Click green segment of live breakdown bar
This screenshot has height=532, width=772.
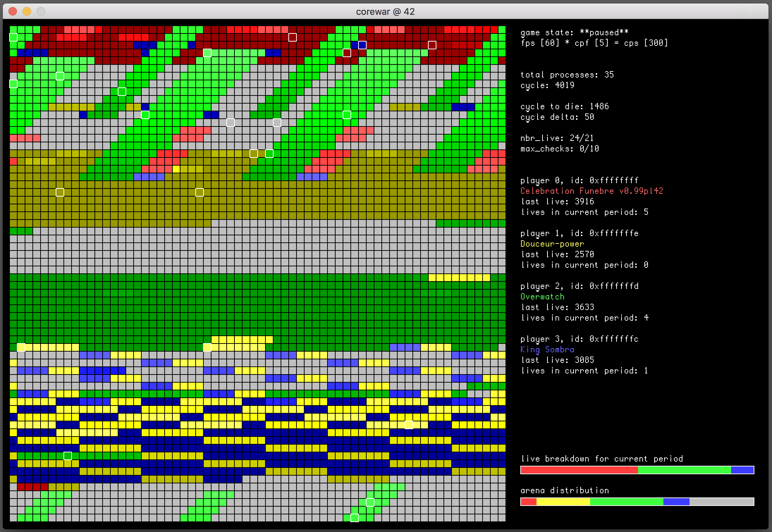pos(684,470)
